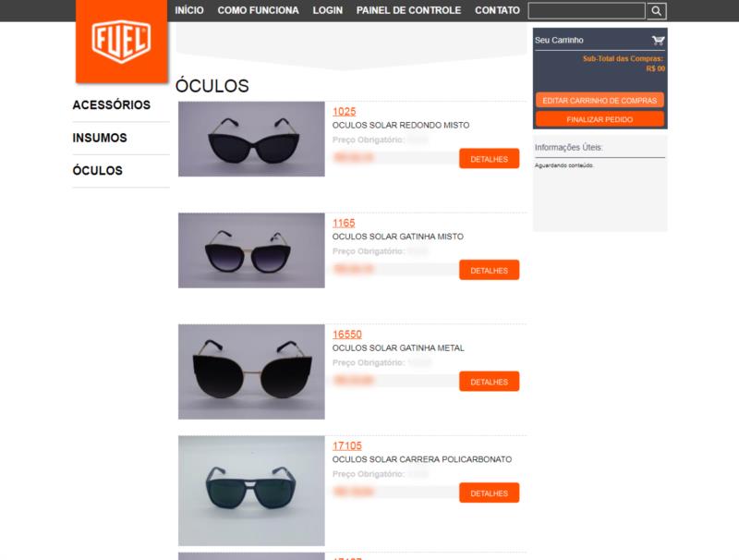The width and height of the screenshot is (739, 560).
Task: Click the Redondo Misto sunglasses image
Action: click(251, 139)
